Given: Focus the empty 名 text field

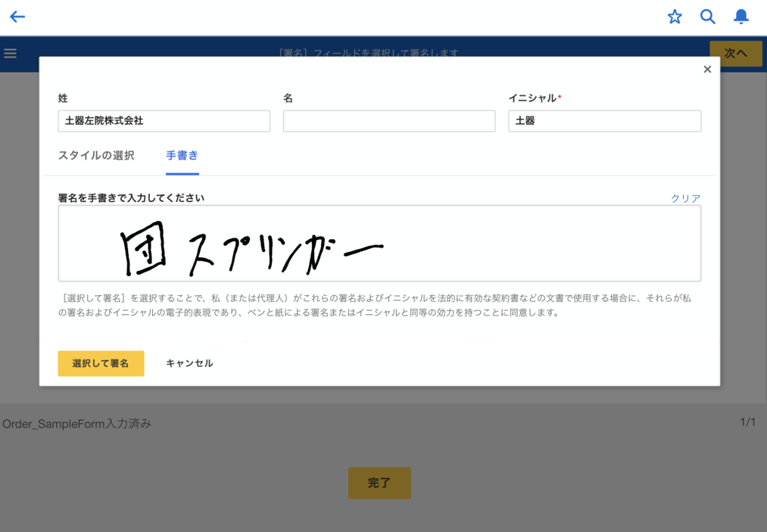Looking at the screenshot, I should point(389,121).
